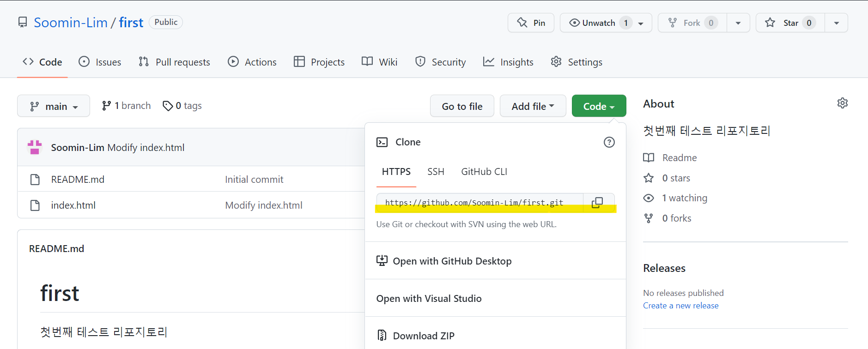
Task: Open the Insights tab
Action: click(508, 62)
